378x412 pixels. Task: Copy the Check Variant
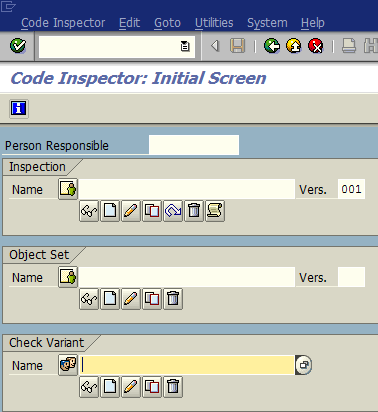[152, 387]
